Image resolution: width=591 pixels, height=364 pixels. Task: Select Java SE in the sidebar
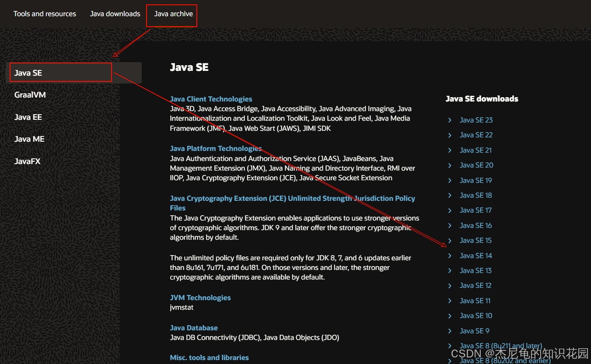click(x=28, y=73)
